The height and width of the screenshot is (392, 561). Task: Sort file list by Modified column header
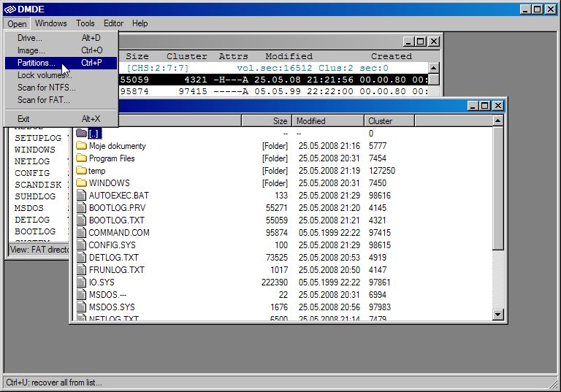point(328,121)
